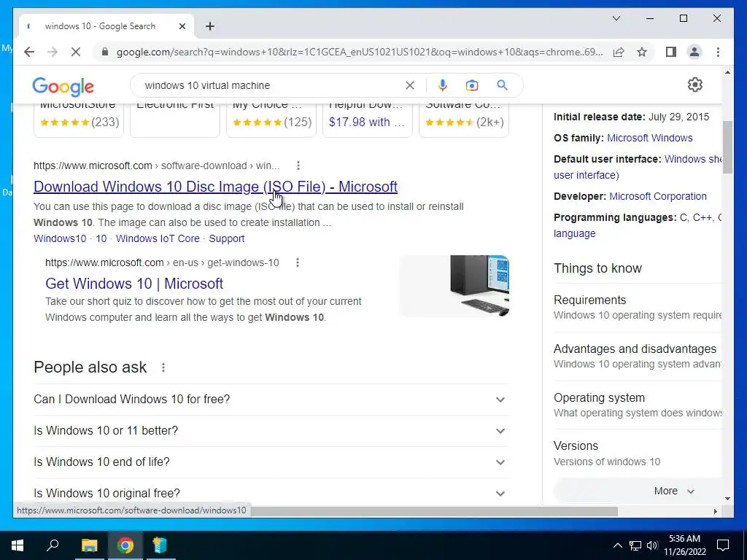The width and height of the screenshot is (747, 560).
Task: Go back to the previous page
Action: (x=29, y=52)
